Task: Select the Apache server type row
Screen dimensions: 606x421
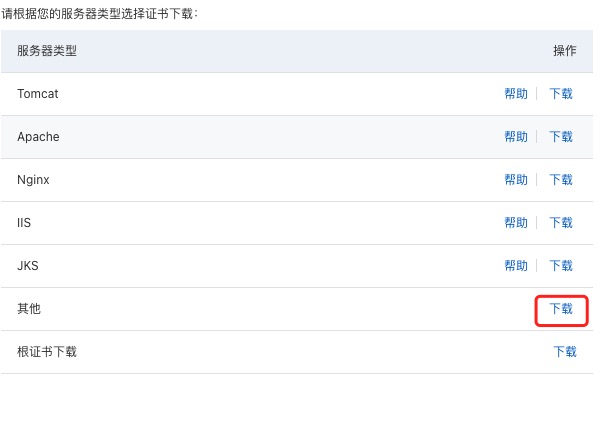Action: [x=38, y=137]
